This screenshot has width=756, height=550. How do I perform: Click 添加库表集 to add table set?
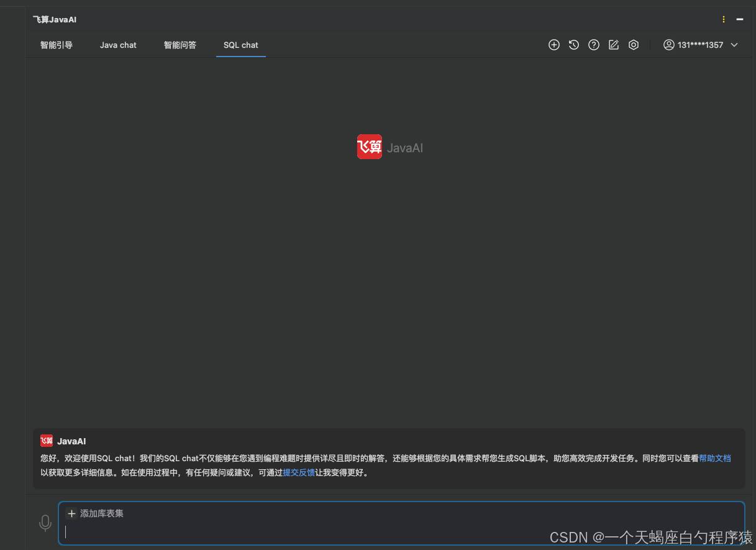96,513
